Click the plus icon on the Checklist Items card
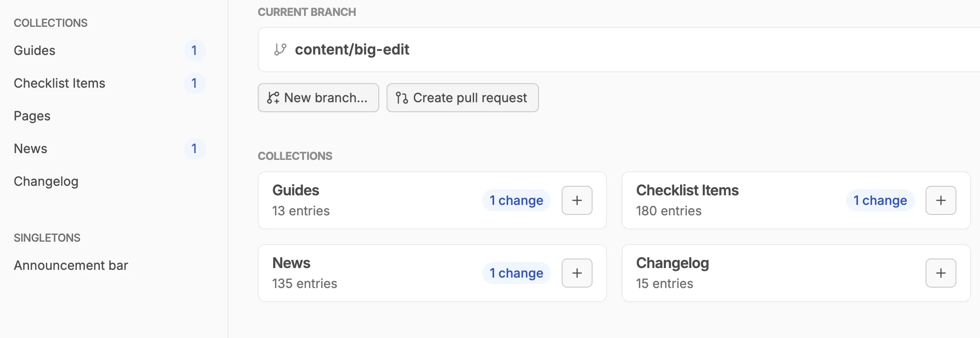The width and height of the screenshot is (980, 338). coord(941,200)
